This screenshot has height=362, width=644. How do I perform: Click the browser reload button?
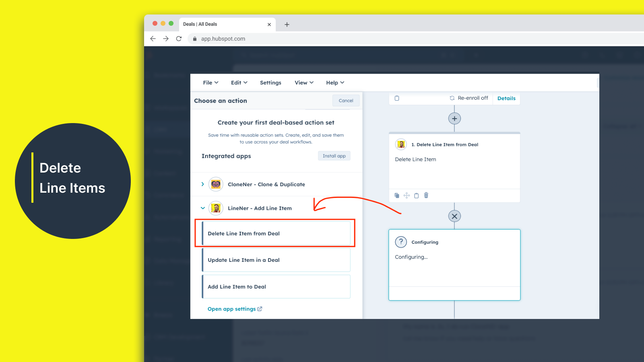pos(179,39)
